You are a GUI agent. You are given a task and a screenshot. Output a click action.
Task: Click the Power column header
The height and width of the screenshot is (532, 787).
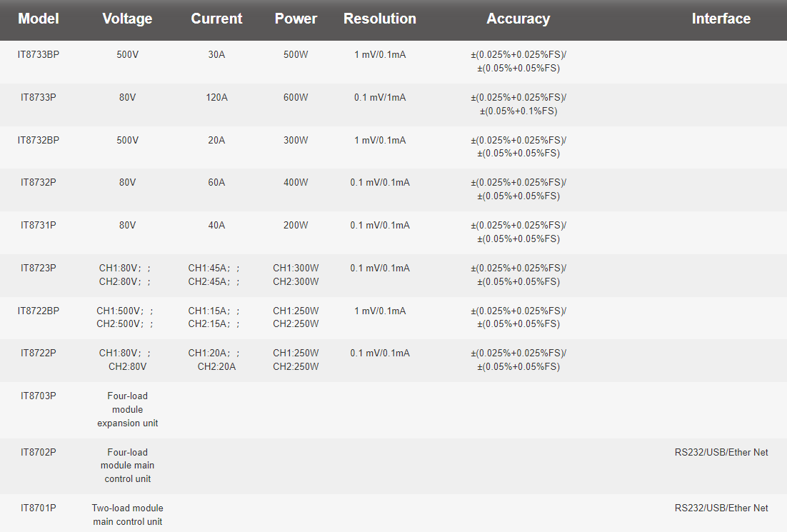pyautogui.click(x=296, y=19)
